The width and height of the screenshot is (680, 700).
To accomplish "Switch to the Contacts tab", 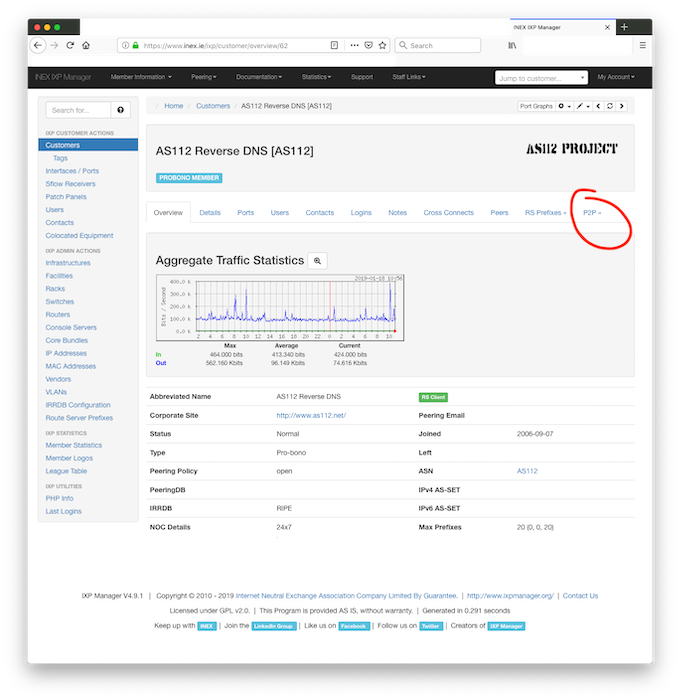I will (x=320, y=212).
